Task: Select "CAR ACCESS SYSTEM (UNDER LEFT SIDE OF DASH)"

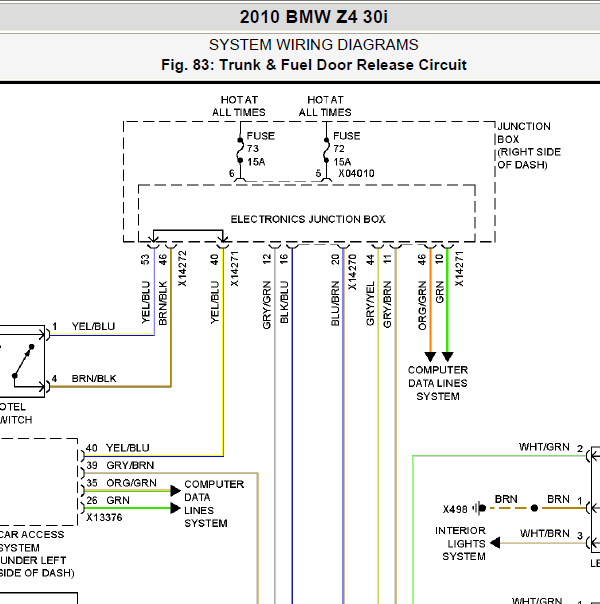Action: (x=37, y=554)
